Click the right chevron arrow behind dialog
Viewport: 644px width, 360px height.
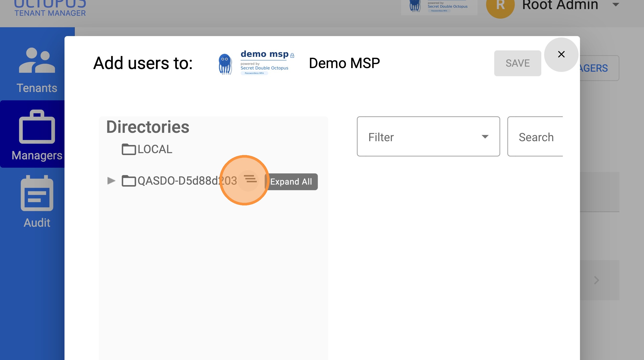(x=596, y=280)
